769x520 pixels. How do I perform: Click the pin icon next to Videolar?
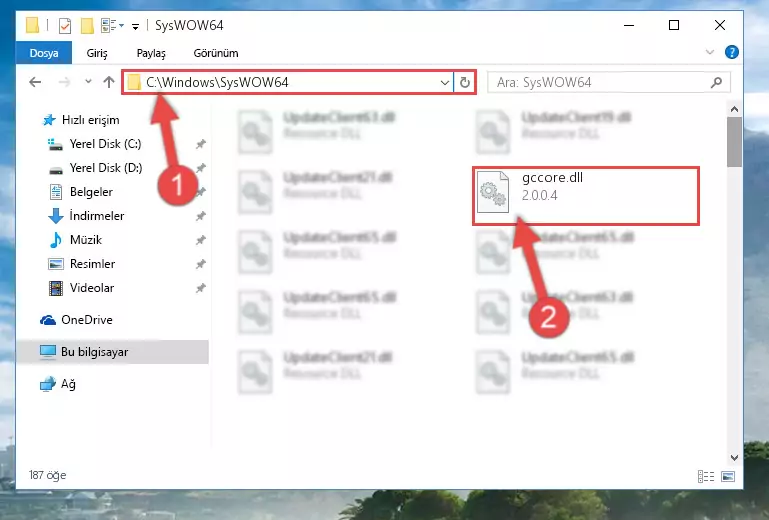click(201, 288)
